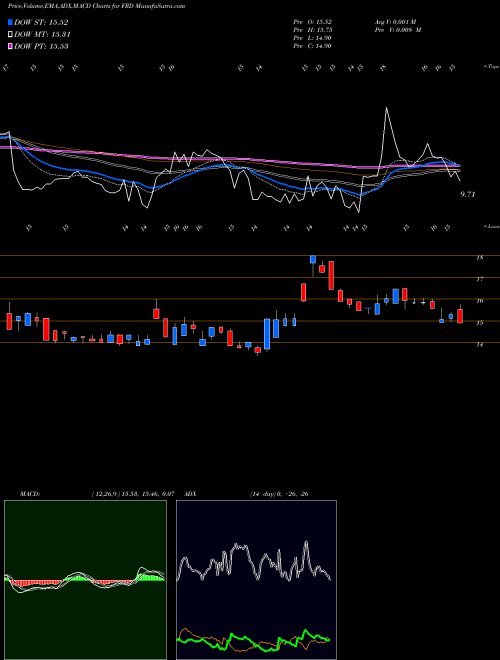
Task: Click the last red candlestick on the right
Action: point(460,316)
